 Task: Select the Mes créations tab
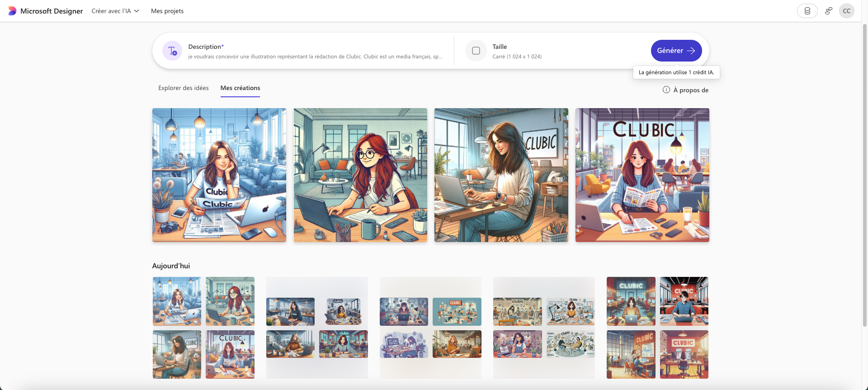point(240,88)
